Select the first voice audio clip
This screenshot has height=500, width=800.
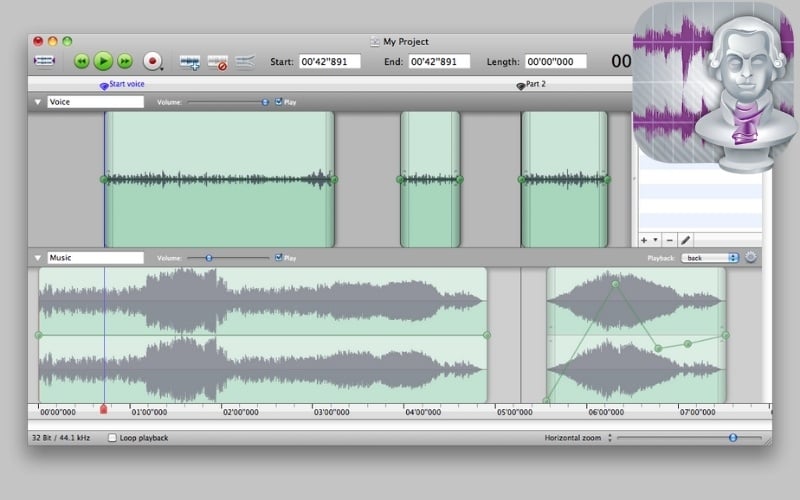pyautogui.click(x=219, y=180)
